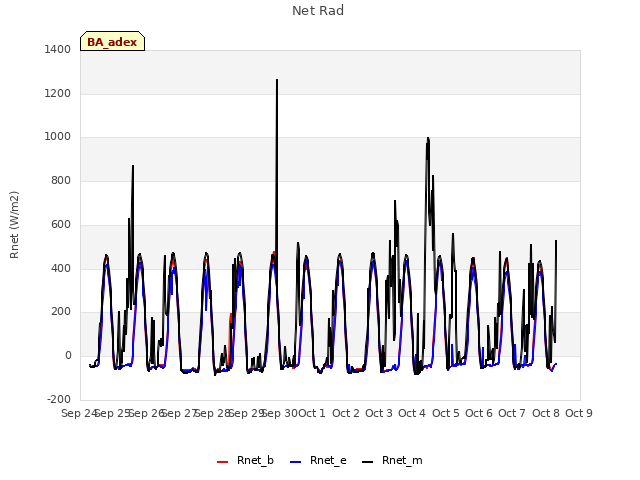640x480 pixels.
Task: Click the Oct 7 x-axis label
Action: pos(512,413)
